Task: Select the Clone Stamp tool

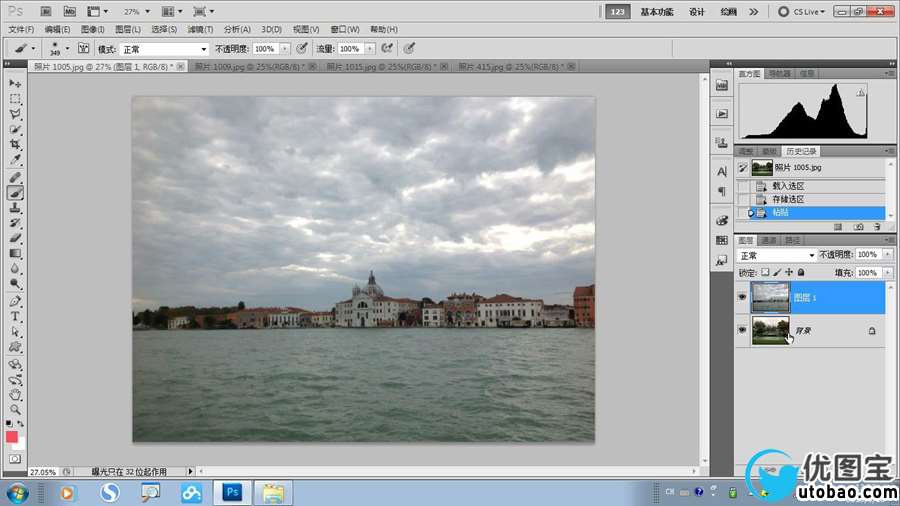Action: coord(15,208)
